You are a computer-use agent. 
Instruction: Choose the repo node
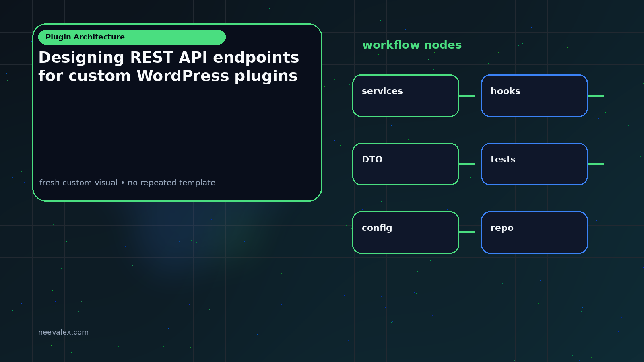pyautogui.click(x=535, y=232)
